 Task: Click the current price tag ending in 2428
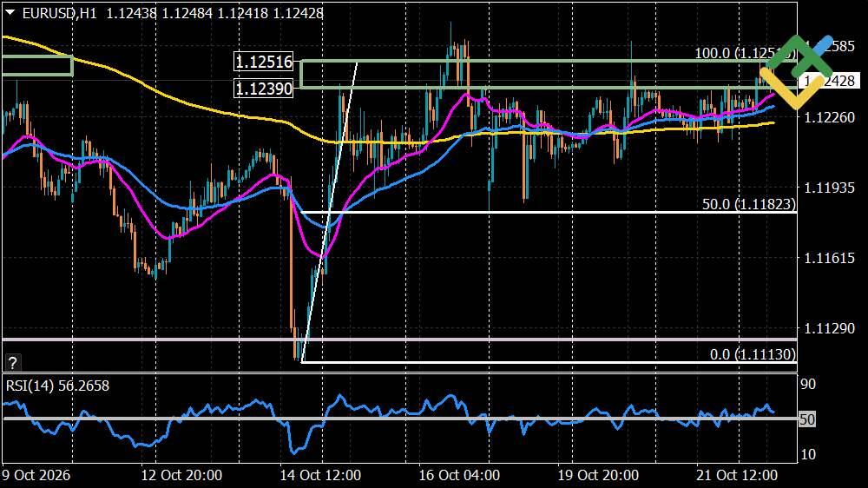(829, 81)
